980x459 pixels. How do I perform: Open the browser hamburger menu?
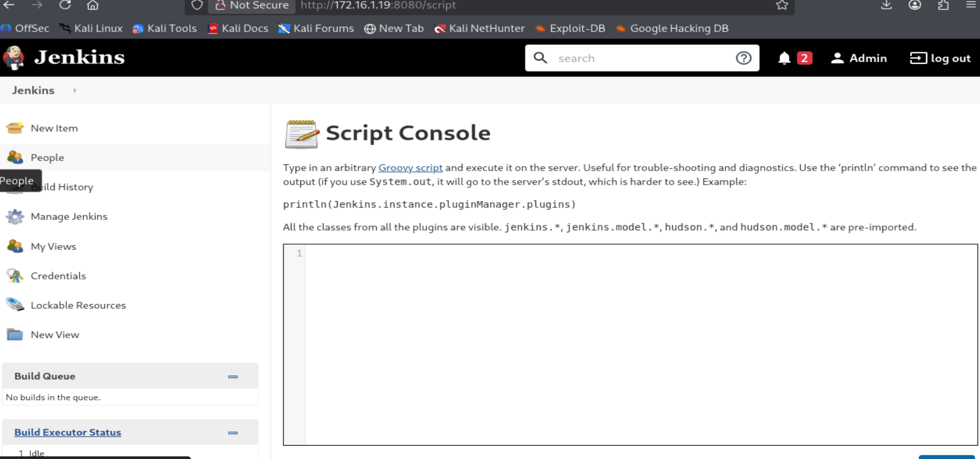tap(971, 5)
